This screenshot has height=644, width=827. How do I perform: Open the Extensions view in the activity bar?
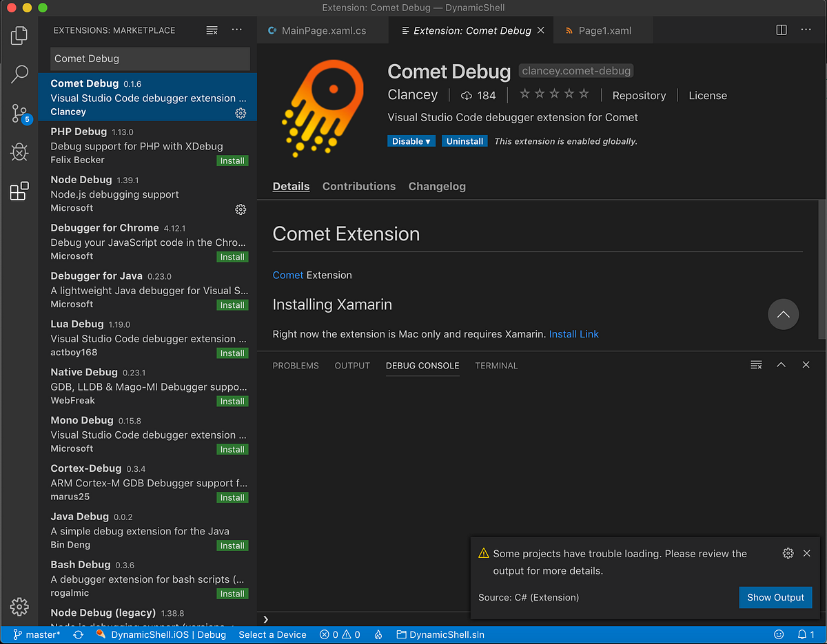click(x=20, y=191)
